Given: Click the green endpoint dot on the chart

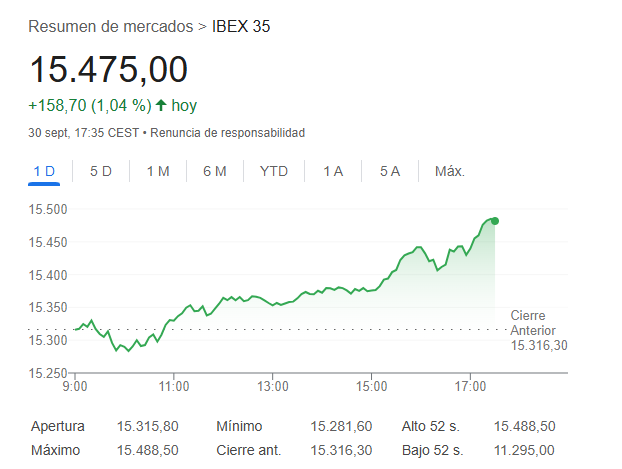Looking at the screenshot, I should (x=495, y=221).
